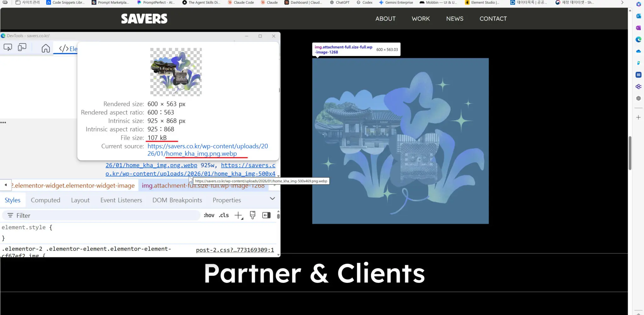
Task: Open the Element Studio bookmark
Action: click(482, 3)
